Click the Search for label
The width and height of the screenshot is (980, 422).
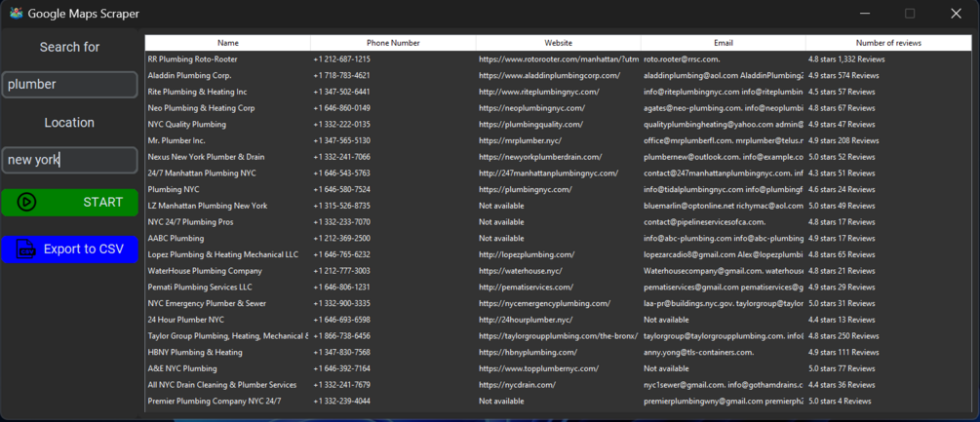(x=69, y=47)
